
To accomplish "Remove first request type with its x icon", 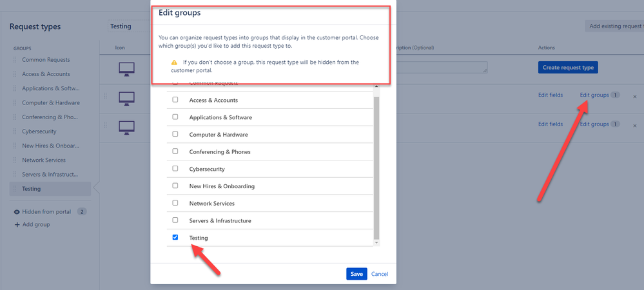I will [634, 97].
